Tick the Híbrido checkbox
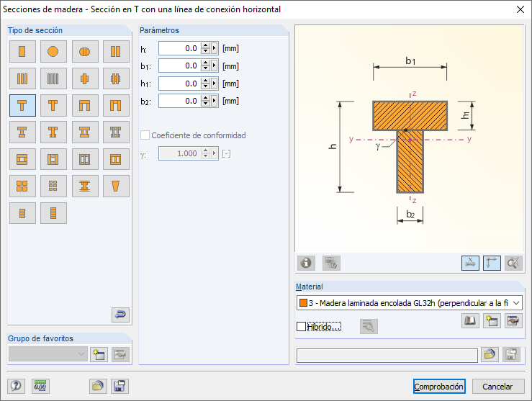Viewport: 532px width, 401px height. 301,326
